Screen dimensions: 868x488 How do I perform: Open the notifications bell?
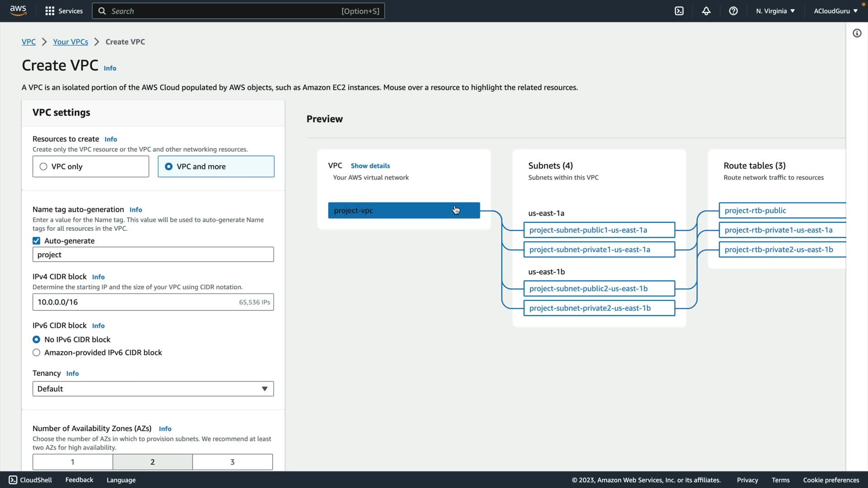coord(706,11)
